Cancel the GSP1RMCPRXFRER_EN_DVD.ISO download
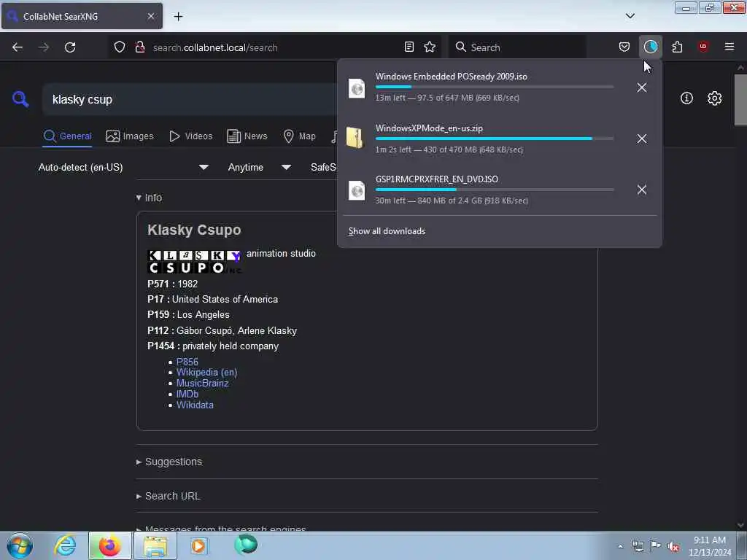This screenshot has height=560, width=747. click(x=642, y=190)
